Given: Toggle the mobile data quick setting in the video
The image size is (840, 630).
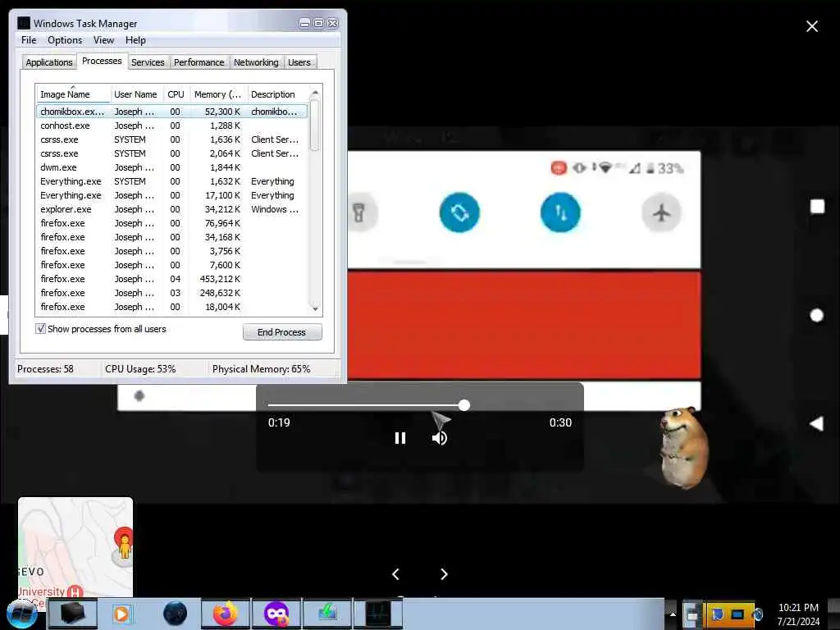Looking at the screenshot, I should click(560, 212).
